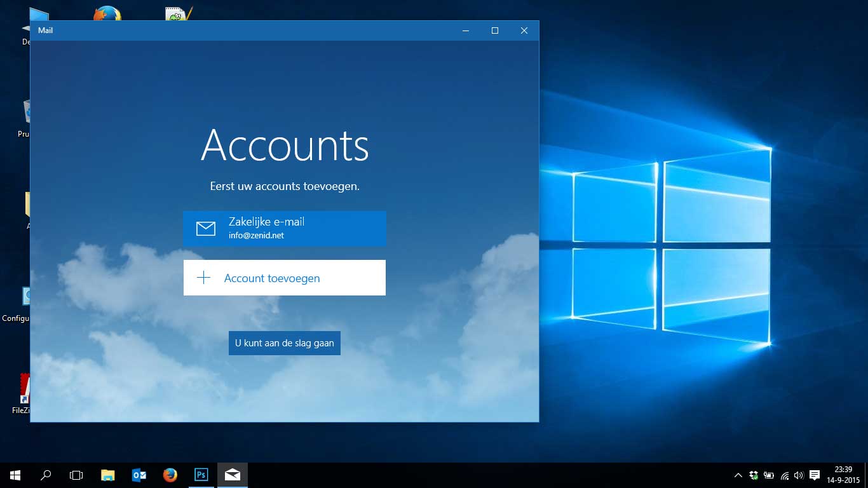Click the envelope icon of Zakelijke e-mail
This screenshot has height=488, width=868.
click(x=206, y=229)
